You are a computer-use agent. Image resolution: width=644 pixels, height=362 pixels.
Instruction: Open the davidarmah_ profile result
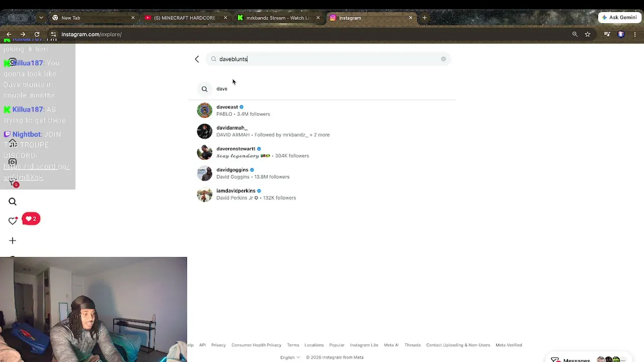point(322,131)
